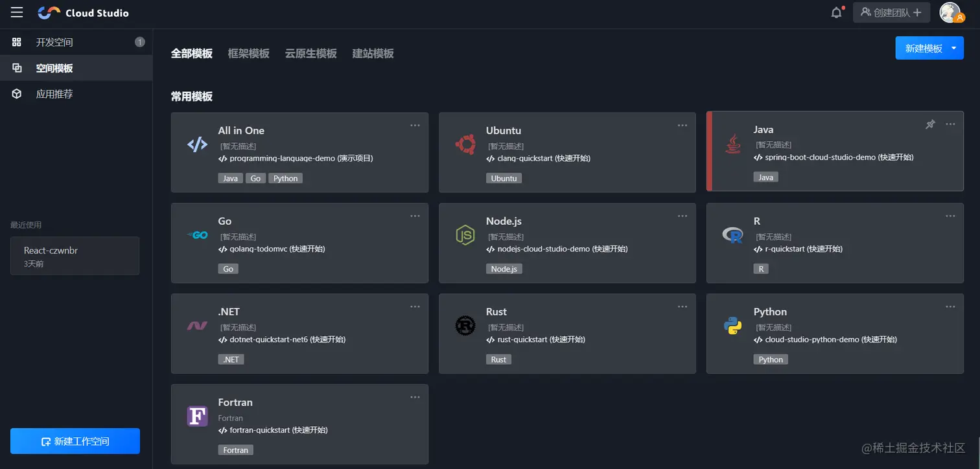Click the Node.js tag label
The height and width of the screenshot is (469, 980).
click(504, 269)
